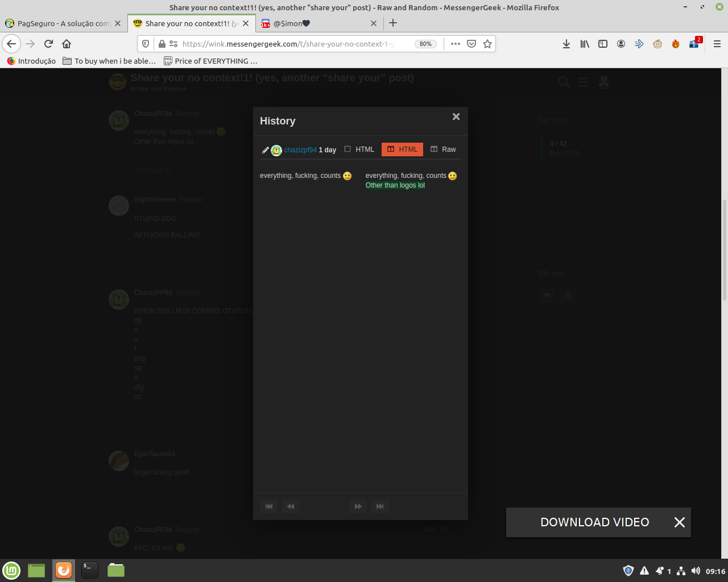The width and height of the screenshot is (728, 582).
Task: Click the 80% zoom level indicator
Action: point(425,44)
